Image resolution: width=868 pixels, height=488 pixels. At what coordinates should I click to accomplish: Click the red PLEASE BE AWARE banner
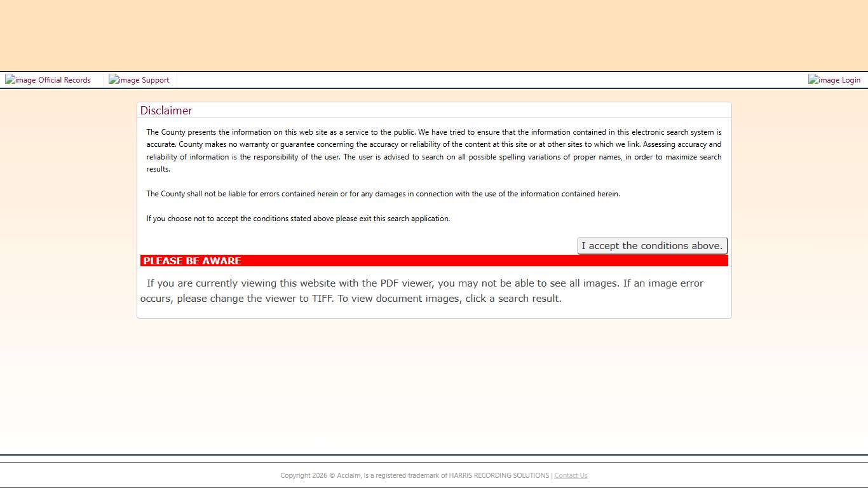pyautogui.click(x=434, y=261)
